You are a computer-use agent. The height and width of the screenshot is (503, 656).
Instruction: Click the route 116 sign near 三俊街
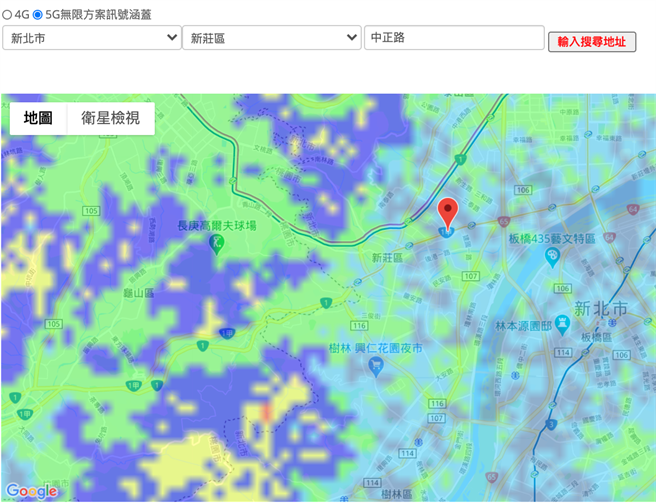click(x=359, y=326)
